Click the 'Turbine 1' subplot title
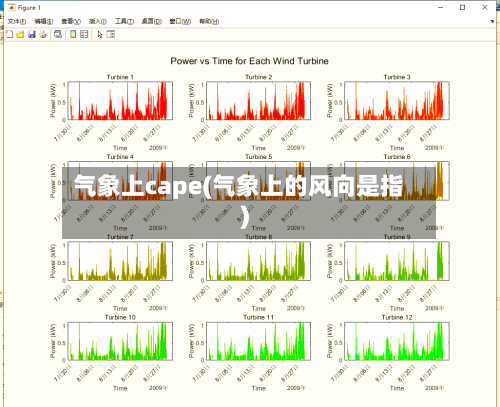Screen dimensions: 500x407 120,77
